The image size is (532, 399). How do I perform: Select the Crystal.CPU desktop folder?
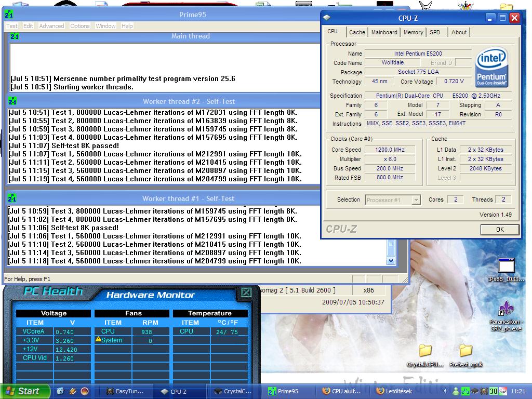pyautogui.click(x=425, y=355)
